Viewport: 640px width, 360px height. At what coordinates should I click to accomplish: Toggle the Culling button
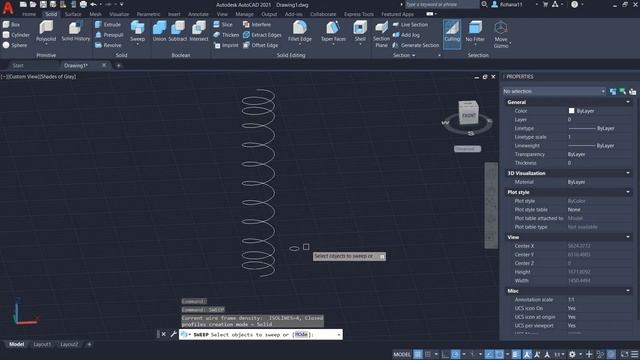pyautogui.click(x=452, y=33)
